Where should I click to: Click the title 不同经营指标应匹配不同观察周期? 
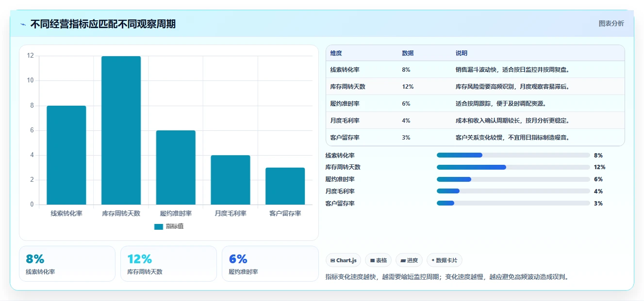point(103,24)
